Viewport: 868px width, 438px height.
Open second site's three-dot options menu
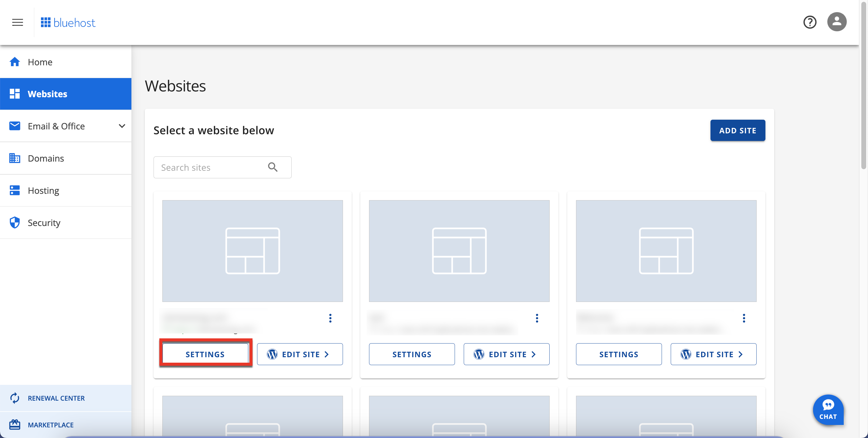[537, 318]
